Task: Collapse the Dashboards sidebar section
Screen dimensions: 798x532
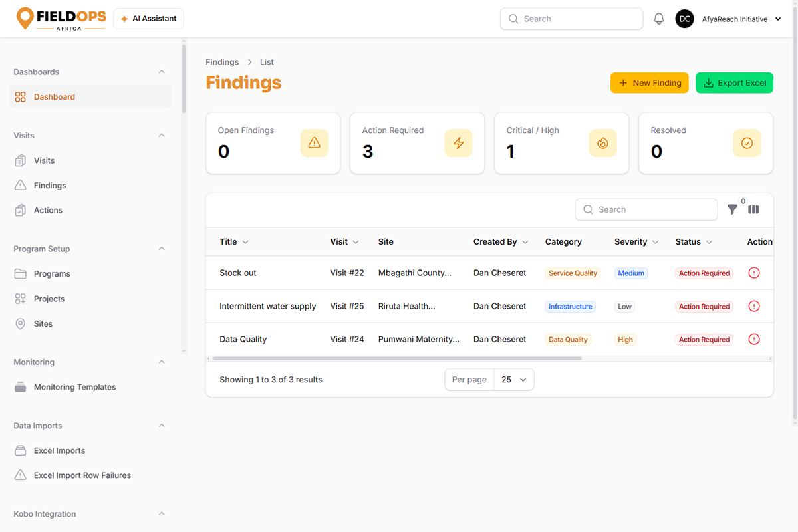Action: 162,72
